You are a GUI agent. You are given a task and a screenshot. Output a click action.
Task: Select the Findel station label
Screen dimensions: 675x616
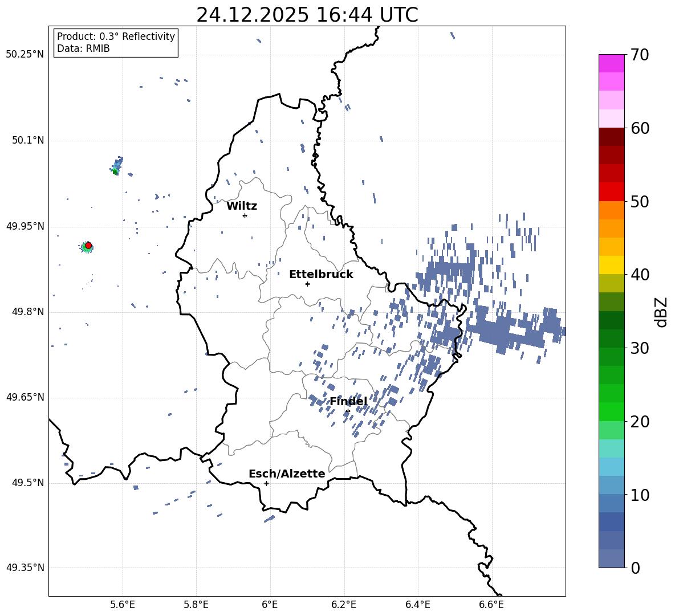348,401
